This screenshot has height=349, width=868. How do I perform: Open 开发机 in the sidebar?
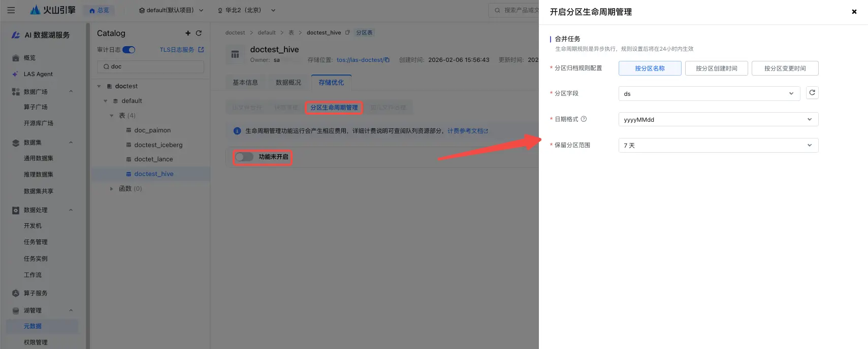click(33, 226)
